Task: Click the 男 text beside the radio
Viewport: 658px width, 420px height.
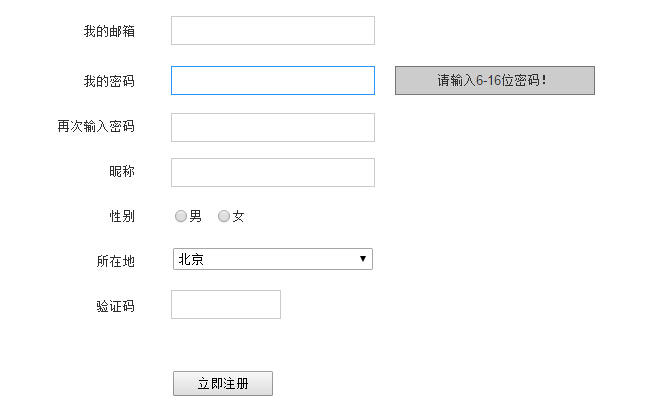Action: click(x=196, y=216)
